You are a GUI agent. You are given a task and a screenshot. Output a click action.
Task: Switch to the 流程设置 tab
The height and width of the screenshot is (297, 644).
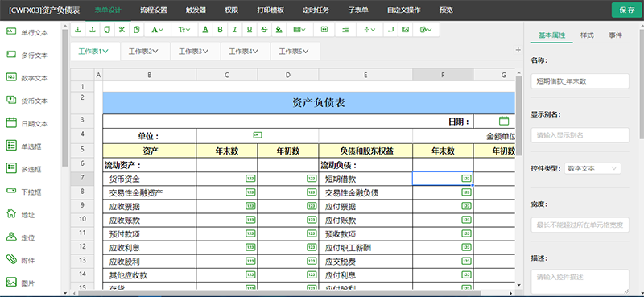pyautogui.click(x=154, y=10)
